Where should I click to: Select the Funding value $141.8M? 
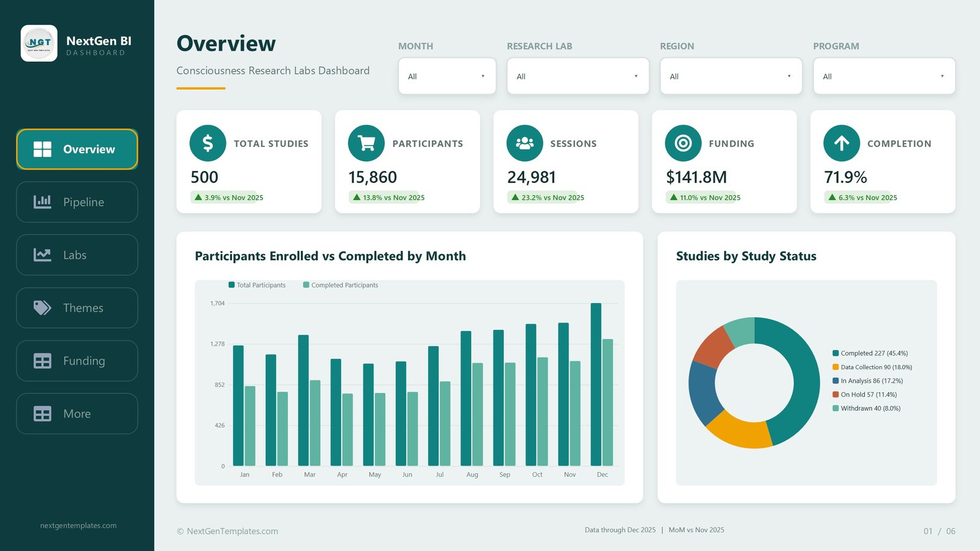click(x=696, y=177)
